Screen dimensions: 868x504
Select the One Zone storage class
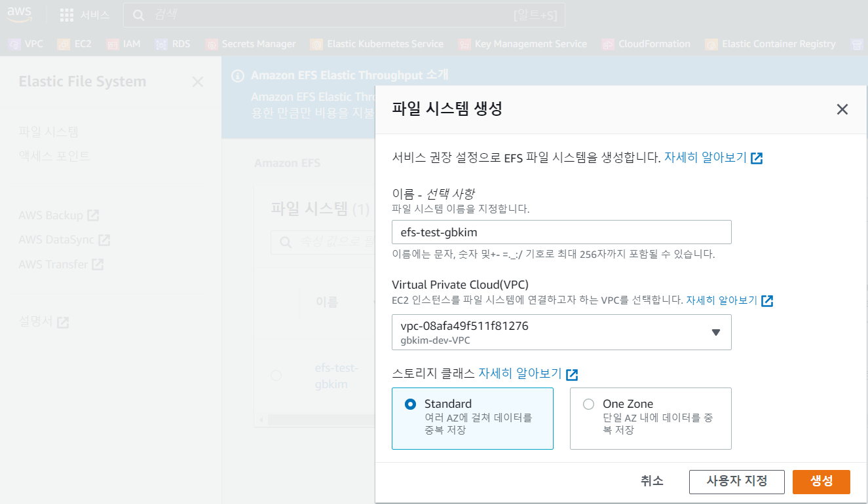[588, 405]
